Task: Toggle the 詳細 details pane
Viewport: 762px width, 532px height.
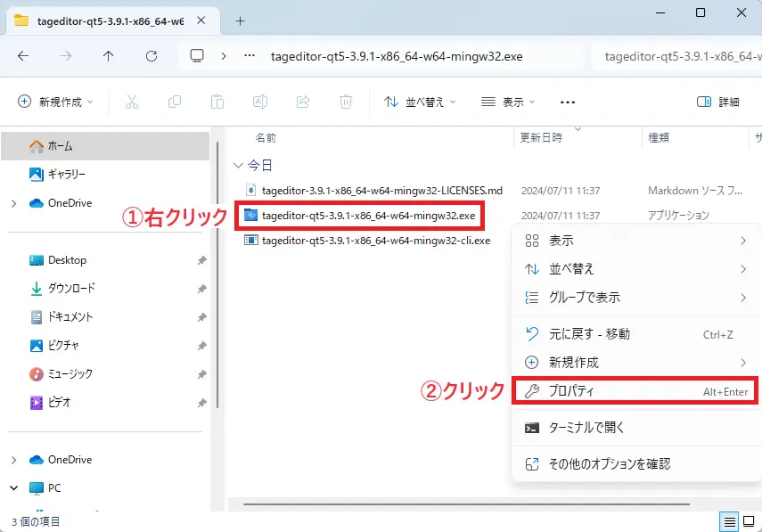Action: pos(718,102)
